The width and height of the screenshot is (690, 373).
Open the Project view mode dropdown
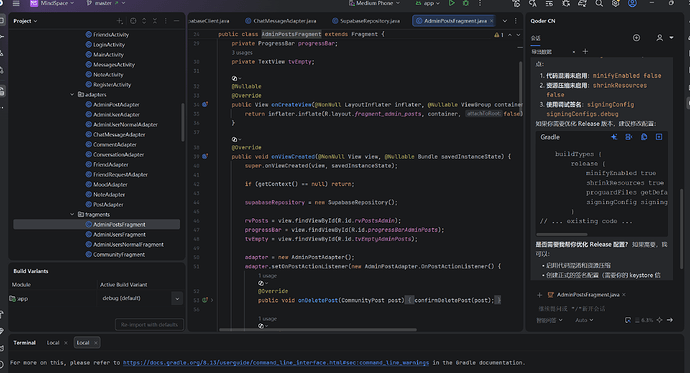point(25,21)
